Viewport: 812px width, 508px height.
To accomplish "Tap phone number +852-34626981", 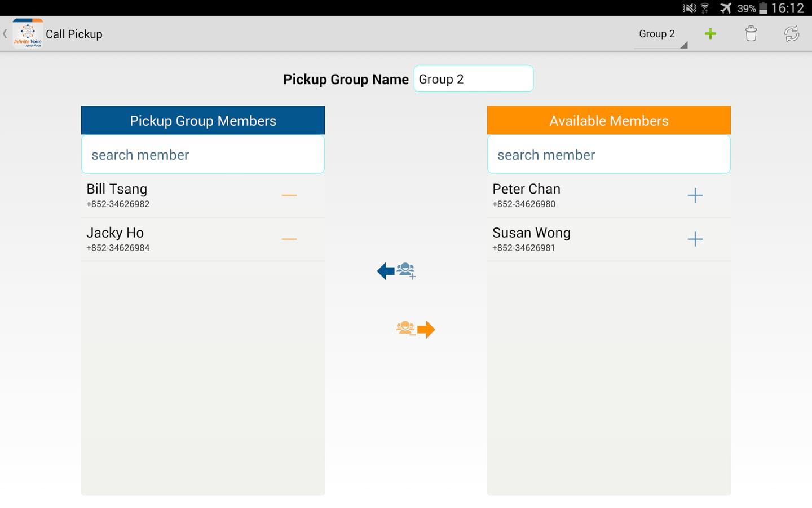I will (524, 248).
